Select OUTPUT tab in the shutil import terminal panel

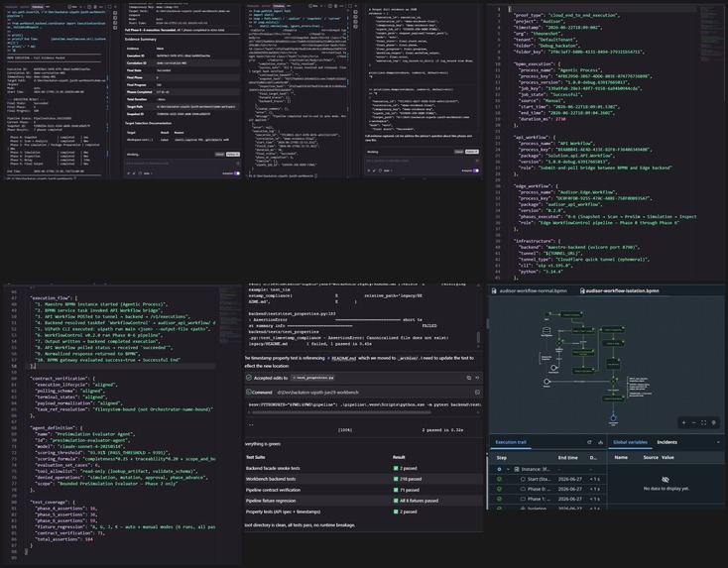[x=266, y=6]
